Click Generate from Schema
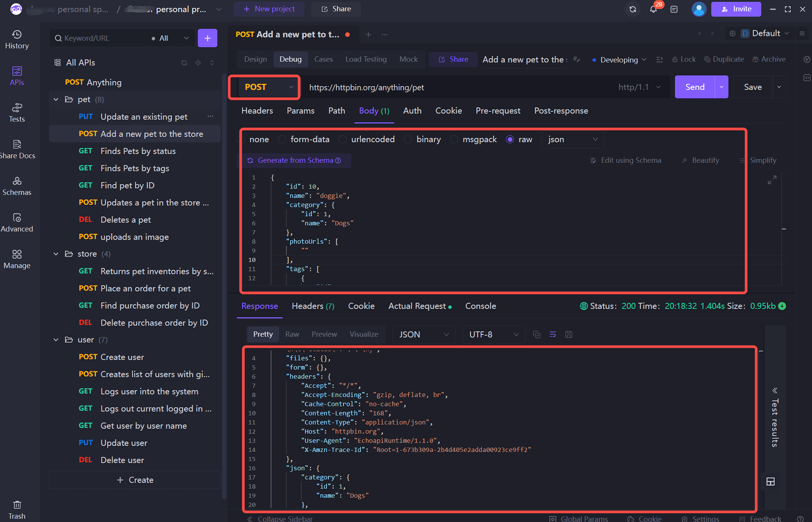The width and height of the screenshot is (812, 522). point(294,160)
